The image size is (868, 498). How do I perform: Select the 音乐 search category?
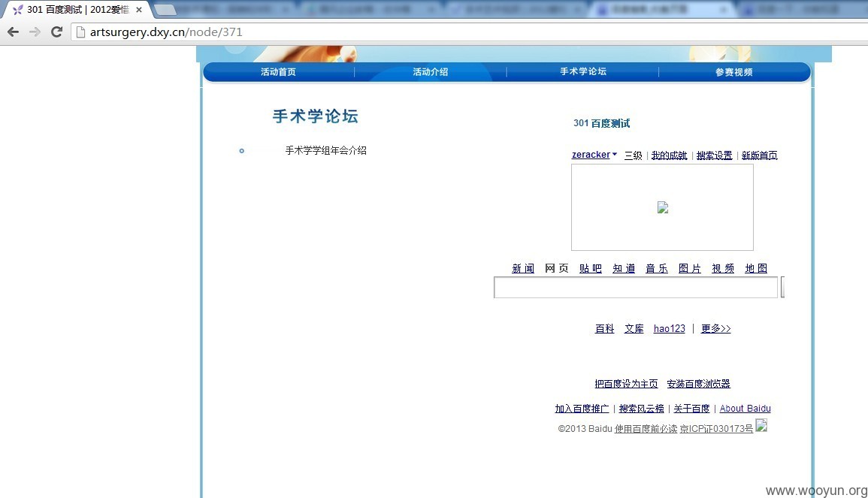[x=657, y=268]
